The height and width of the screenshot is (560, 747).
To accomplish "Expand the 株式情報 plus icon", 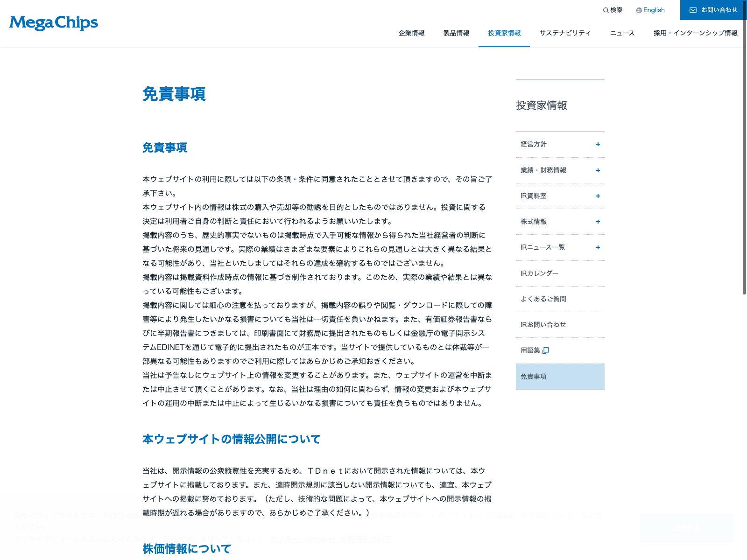I will 598,222.
